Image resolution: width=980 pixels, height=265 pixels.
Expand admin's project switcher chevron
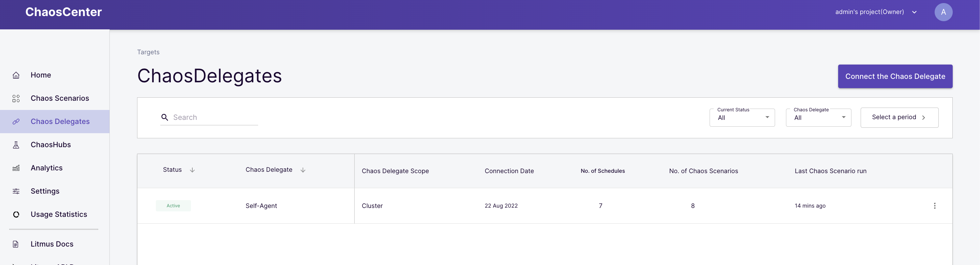coord(914,12)
